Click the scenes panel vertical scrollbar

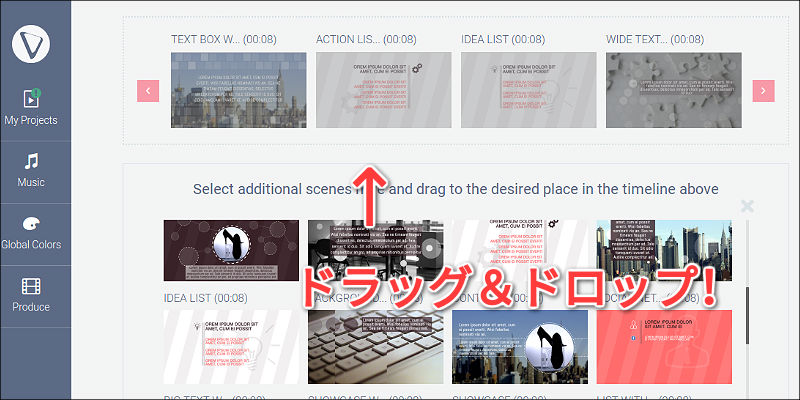point(747,315)
